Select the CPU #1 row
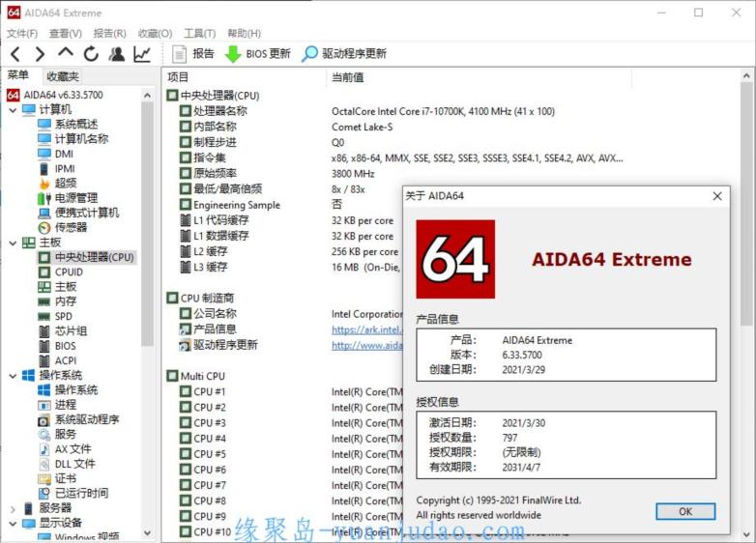This screenshot has width=756, height=543. [203, 391]
